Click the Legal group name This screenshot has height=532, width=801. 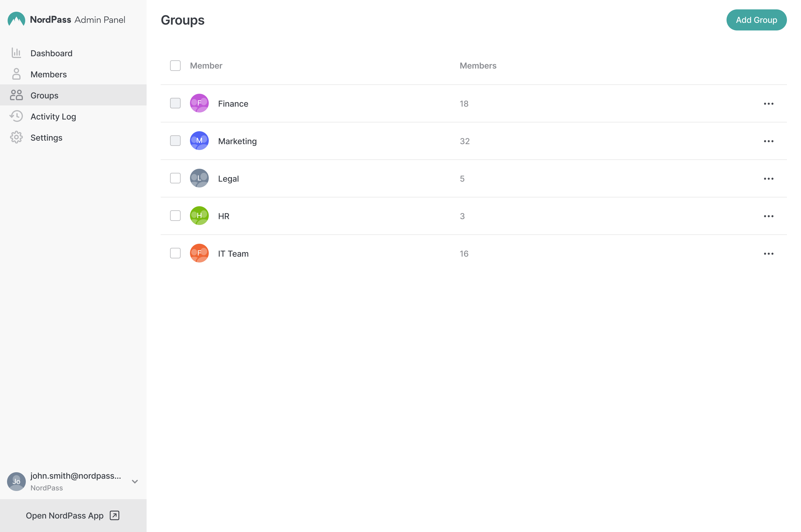(228, 178)
